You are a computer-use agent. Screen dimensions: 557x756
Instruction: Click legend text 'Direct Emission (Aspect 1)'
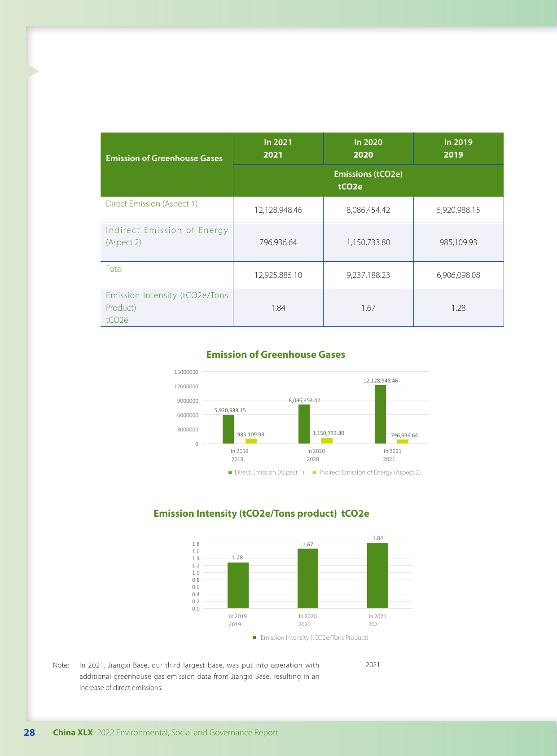coord(269,473)
